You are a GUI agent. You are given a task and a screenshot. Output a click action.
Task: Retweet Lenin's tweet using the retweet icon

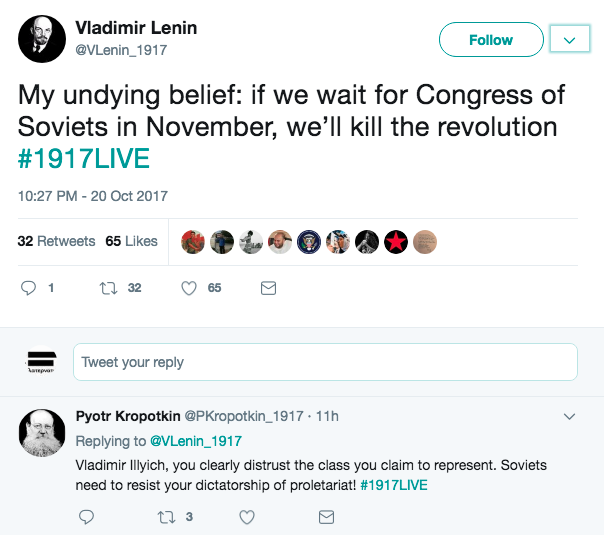click(111, 288)
